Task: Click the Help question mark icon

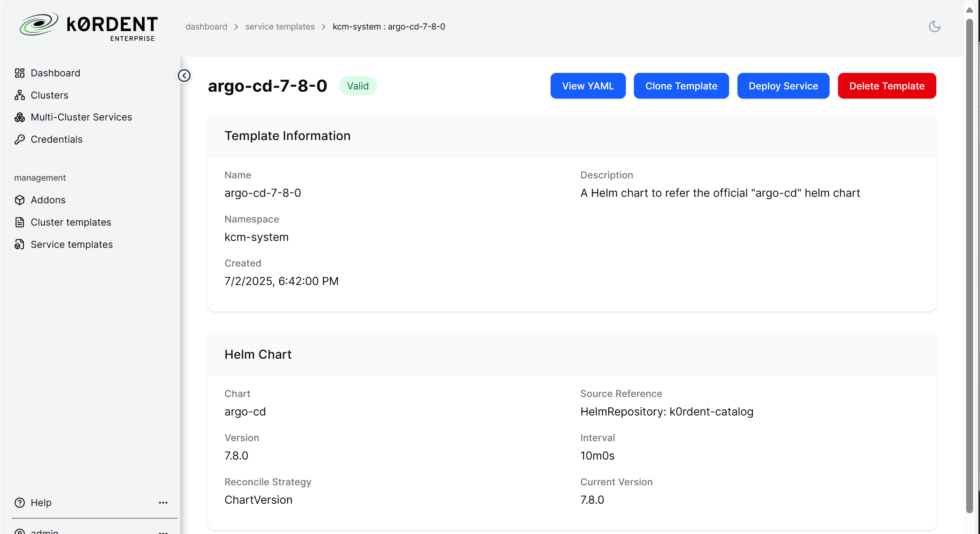Action: (20, 503)
